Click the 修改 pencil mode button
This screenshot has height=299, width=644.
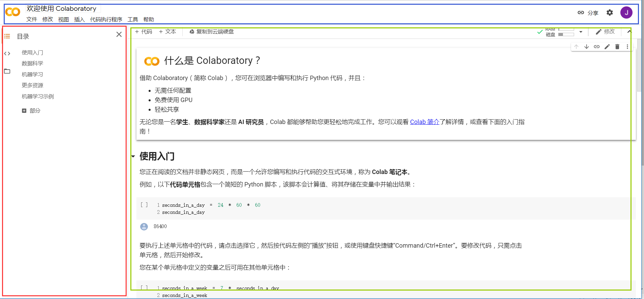pos(605,31)
